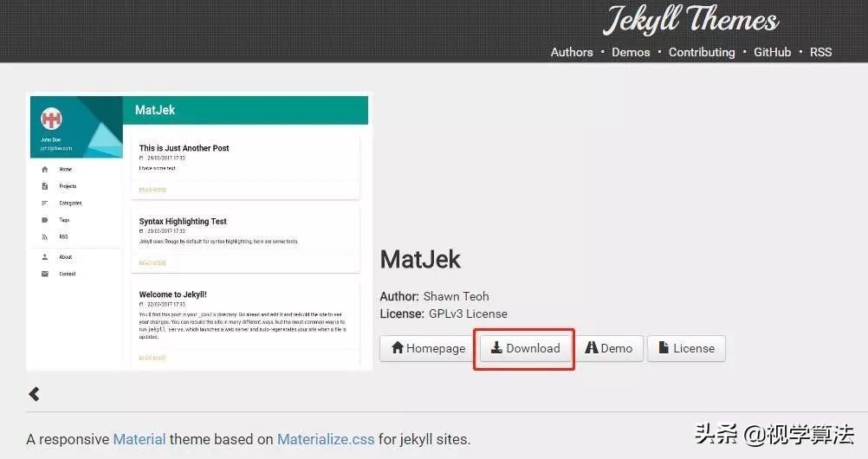Click the RSS icon in preview sidebar

pyautogui.click(x=45, y=237)
